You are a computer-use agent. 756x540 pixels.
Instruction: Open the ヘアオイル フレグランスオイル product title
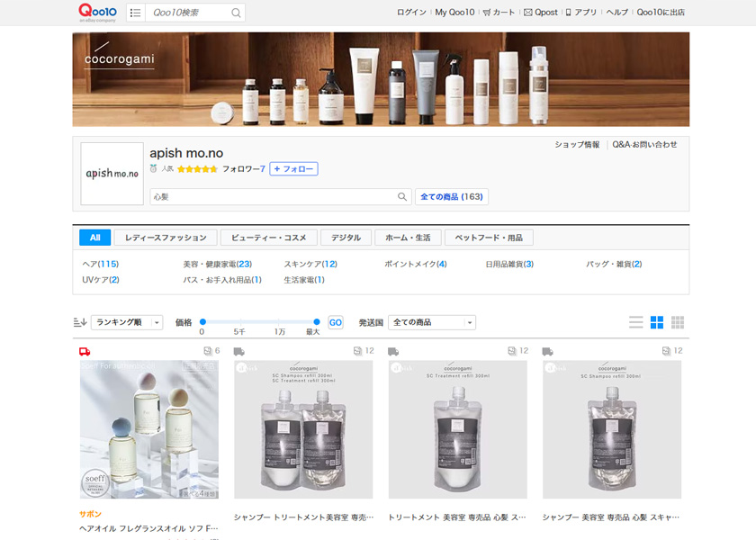(x=149, y=529)
